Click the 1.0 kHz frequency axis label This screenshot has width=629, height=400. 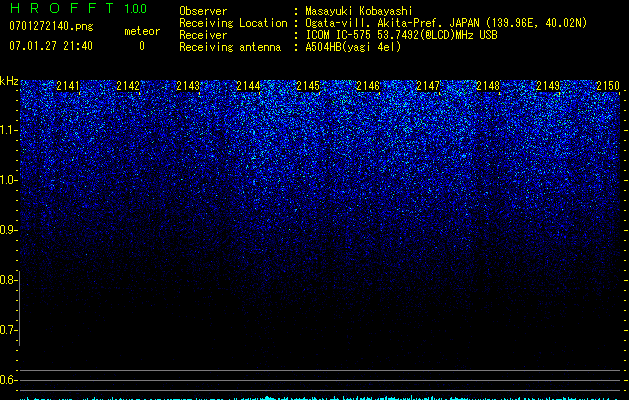(8, 180)
